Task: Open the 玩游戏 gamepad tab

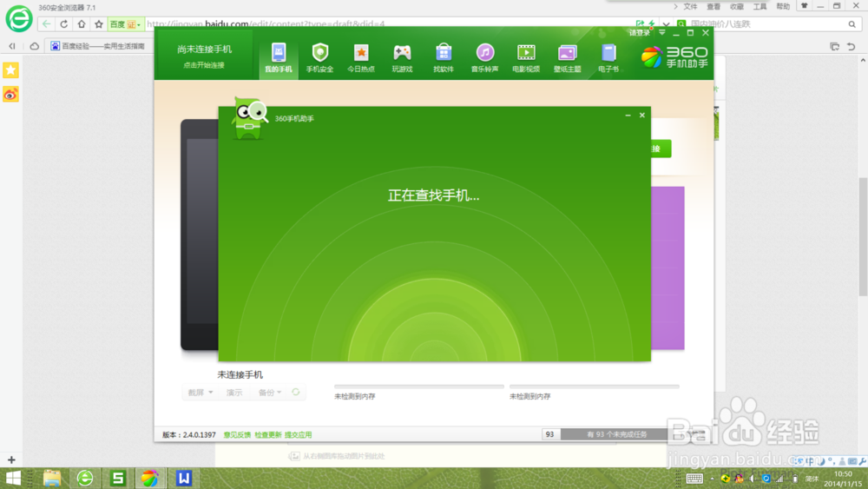Action: [x=403, y=57]
